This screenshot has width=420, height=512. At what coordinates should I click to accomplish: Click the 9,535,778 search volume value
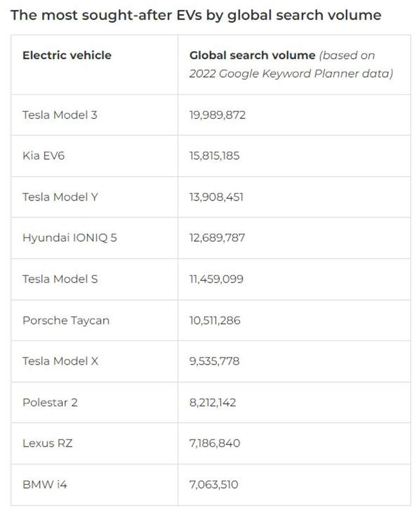[x=214, y=361]
